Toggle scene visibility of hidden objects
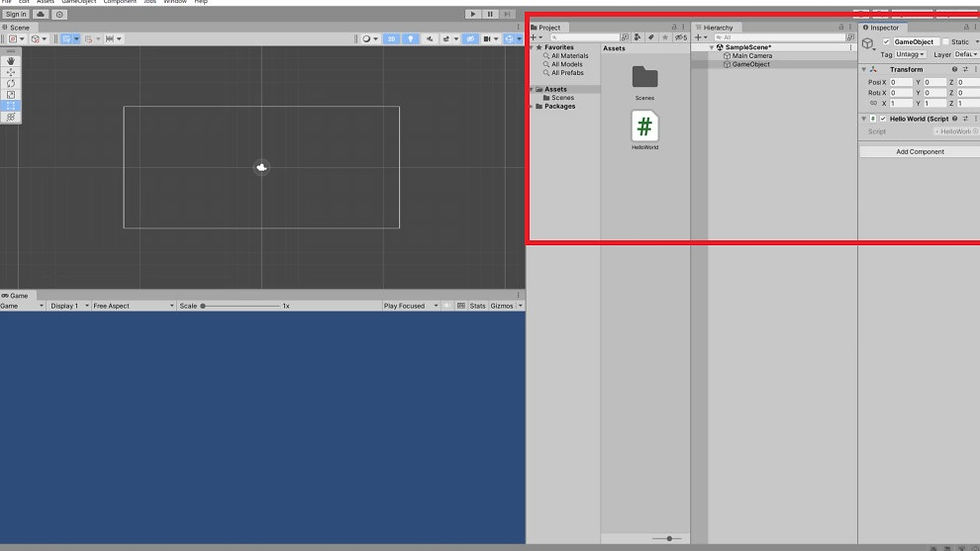The height and width of the screenshot is (551, 980). click(x=470, y=39)
